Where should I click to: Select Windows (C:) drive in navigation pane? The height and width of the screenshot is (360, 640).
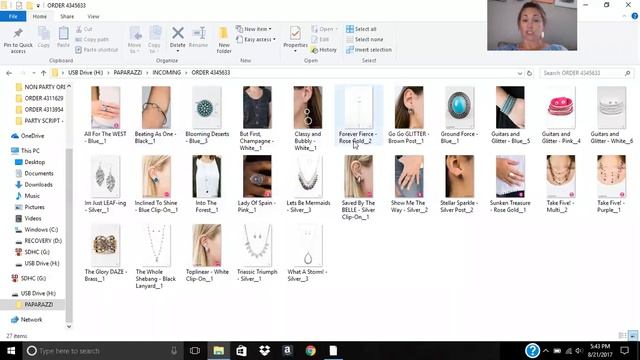point(41,229)
